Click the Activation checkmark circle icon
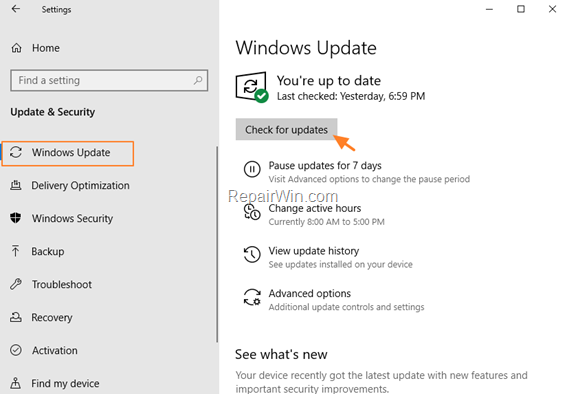 (x=16, y=350)
